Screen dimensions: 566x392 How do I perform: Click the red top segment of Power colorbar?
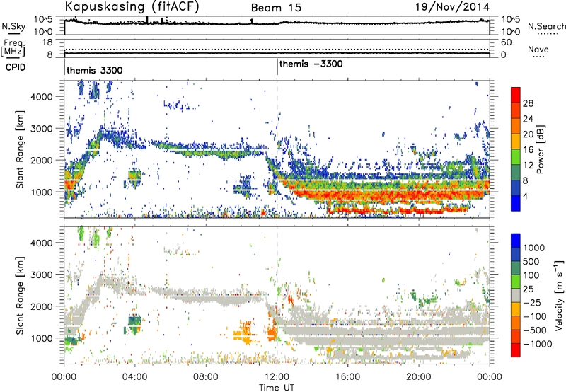pos(516,95)
